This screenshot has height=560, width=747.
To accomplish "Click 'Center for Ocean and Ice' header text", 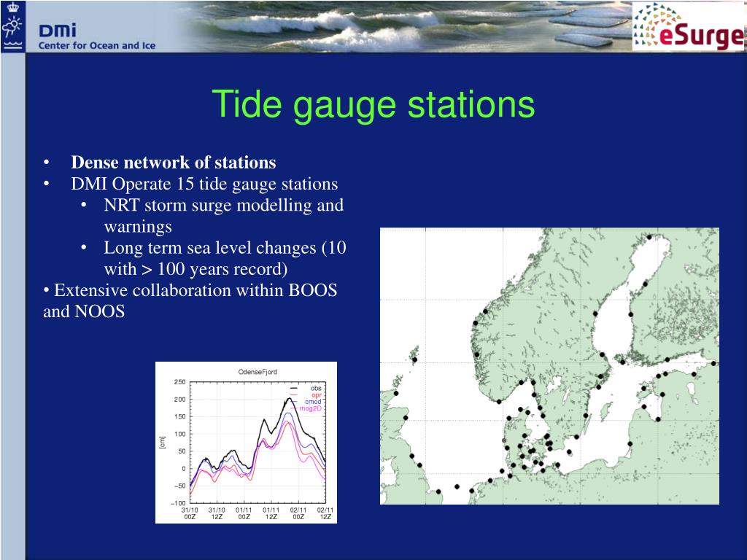I will 97,46.
